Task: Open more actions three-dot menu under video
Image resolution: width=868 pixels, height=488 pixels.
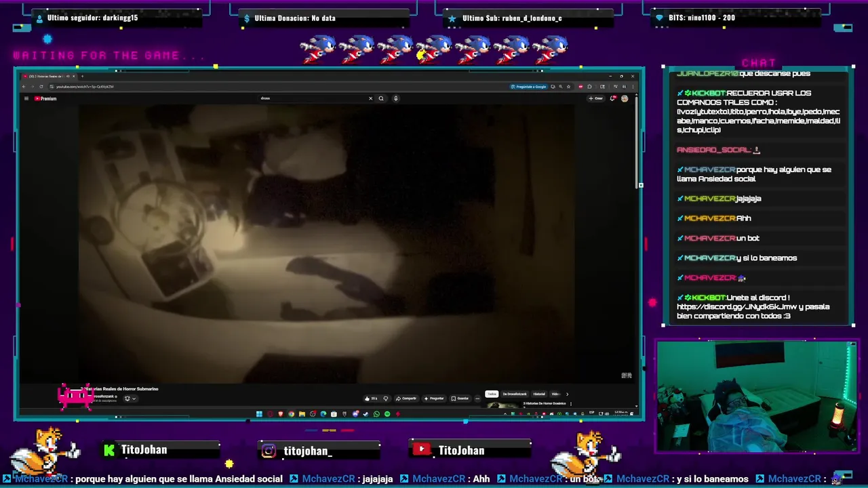Action: 477,399
